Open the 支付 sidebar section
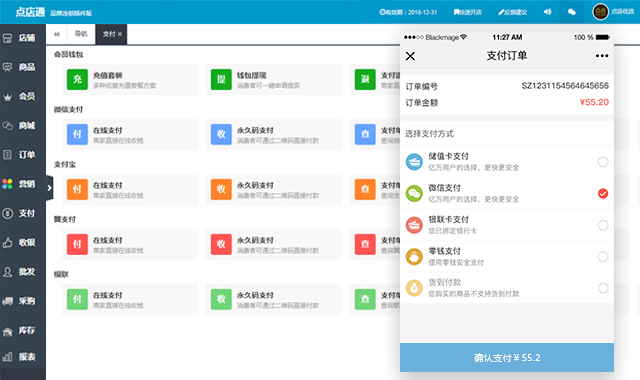 click(x=20, y=213)
